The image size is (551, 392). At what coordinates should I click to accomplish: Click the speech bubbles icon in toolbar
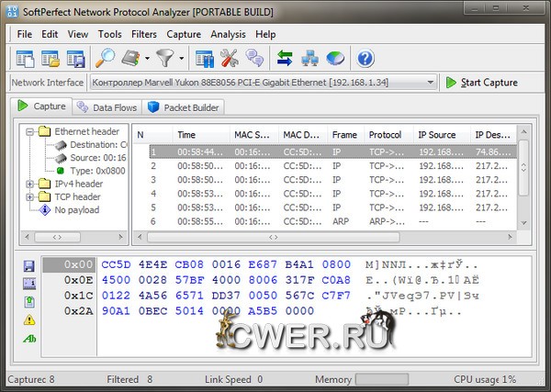tap(254, 59)
